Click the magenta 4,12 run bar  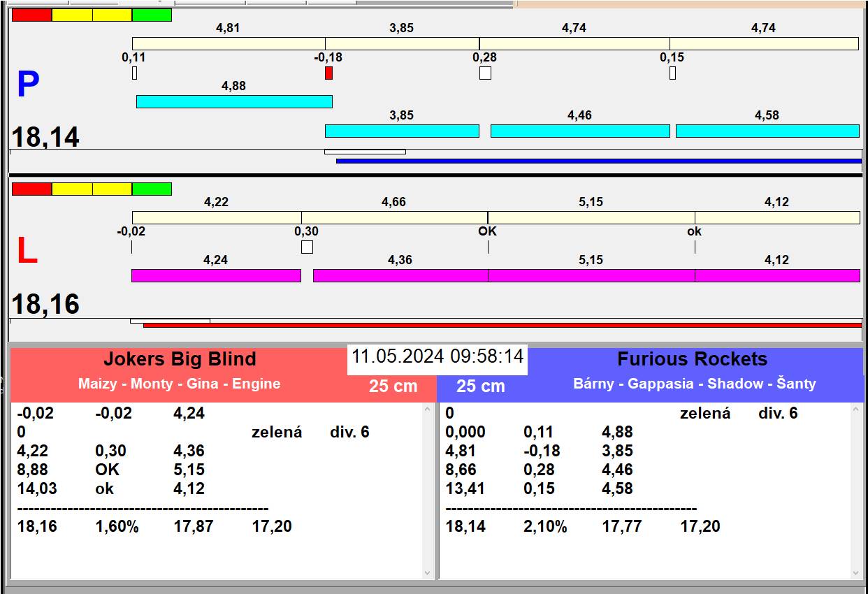click(x=777, y=275)
